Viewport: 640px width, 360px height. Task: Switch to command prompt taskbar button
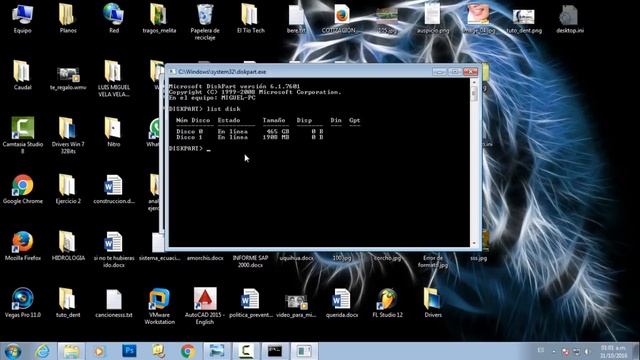click(275, 351)
